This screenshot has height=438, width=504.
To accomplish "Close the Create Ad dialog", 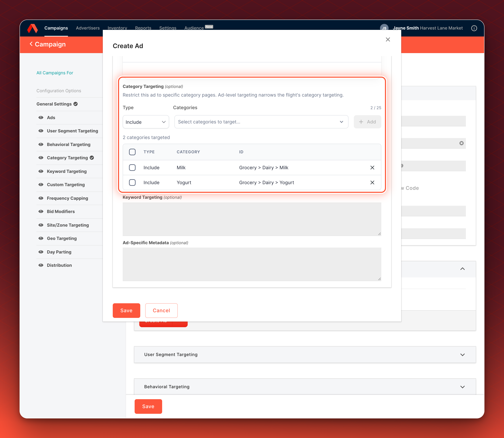I will point(388,40).
